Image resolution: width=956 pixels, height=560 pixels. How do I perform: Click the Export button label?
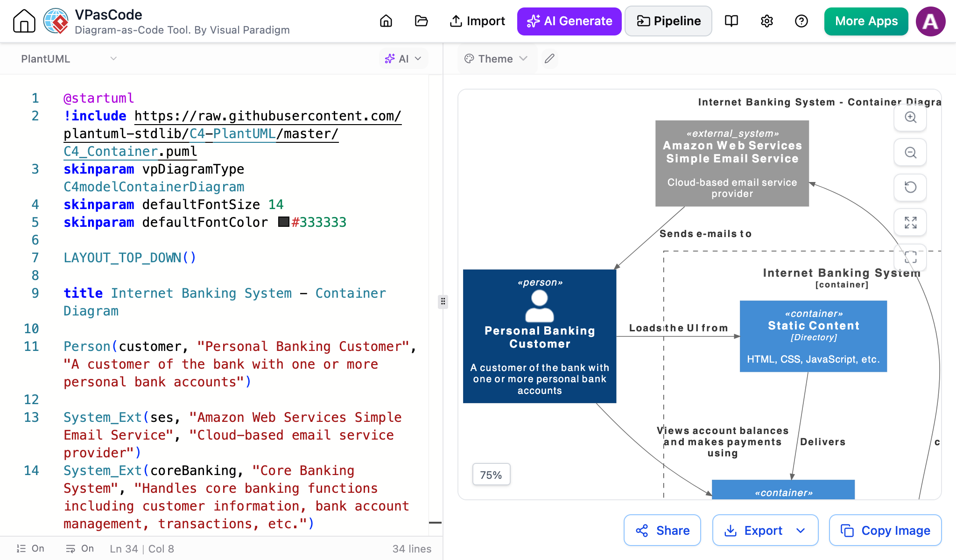tap(763, 531)
